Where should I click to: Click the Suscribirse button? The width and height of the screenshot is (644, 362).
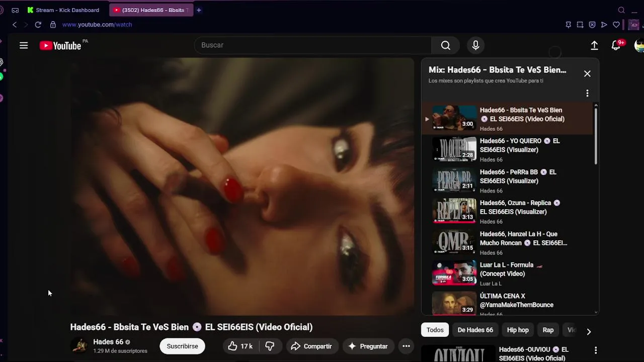point(182,346)
